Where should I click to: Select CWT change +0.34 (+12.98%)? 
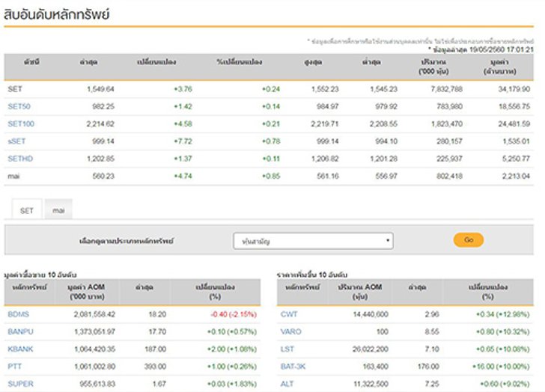point(502,314)
